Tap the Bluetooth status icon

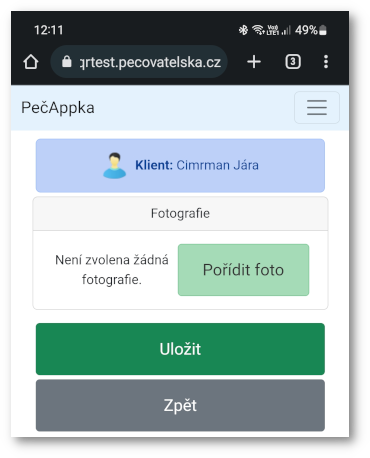point(243,30)
